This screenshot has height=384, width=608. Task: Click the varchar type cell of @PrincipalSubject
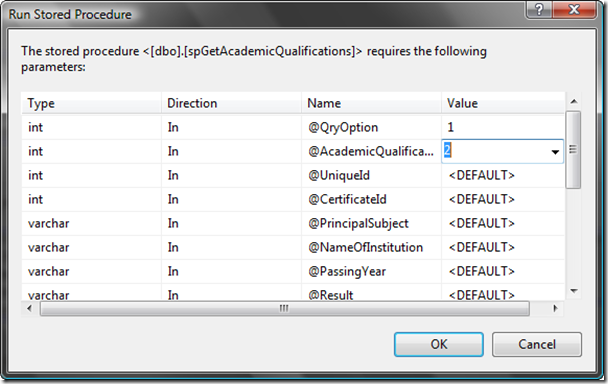(92, 223)
